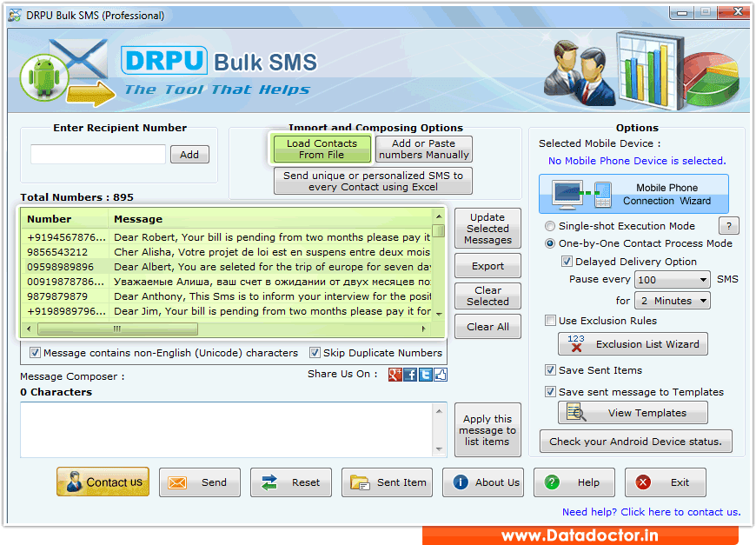The height and width of the screenshot is (545, 756).
Task: Click the View Templates magnifier icon
Action: coord(575,413)
